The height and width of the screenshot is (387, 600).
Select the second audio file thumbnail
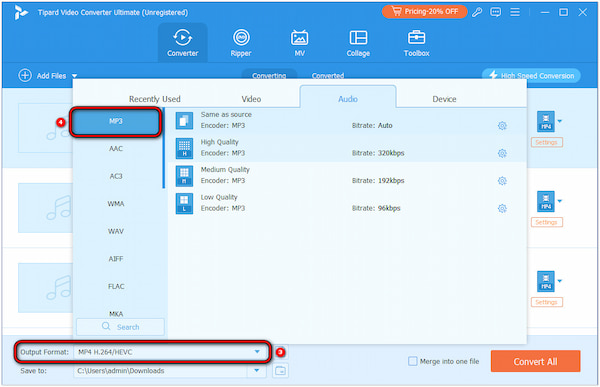pyautogui.click(x=46, y=208)
